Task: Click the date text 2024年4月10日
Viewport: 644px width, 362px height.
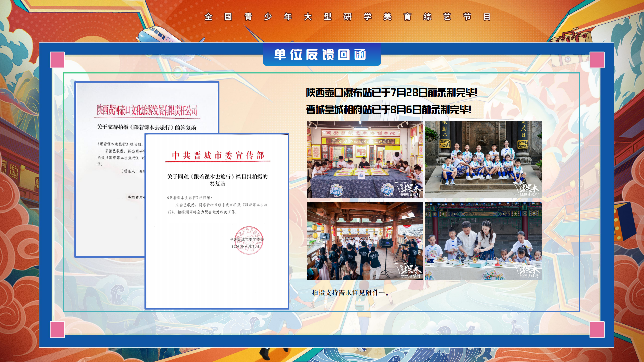Action: point(246,246)
